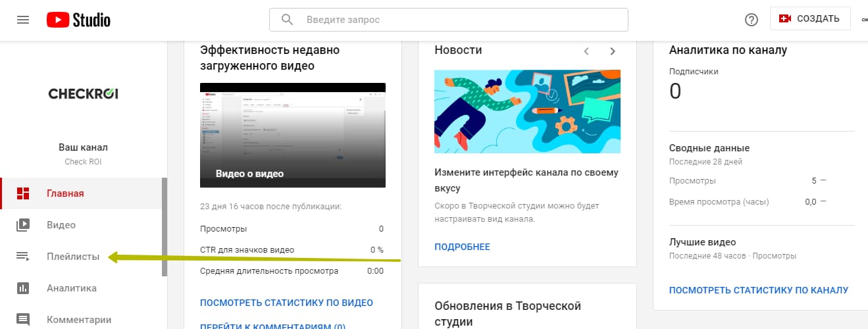868x329 pixels.
Task: Click the Комментарии speech bubble icon
Action: [x=23, y=320]
